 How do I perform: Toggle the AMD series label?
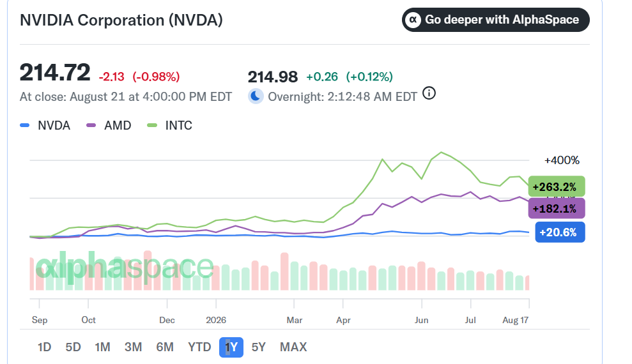coord(118,125)
